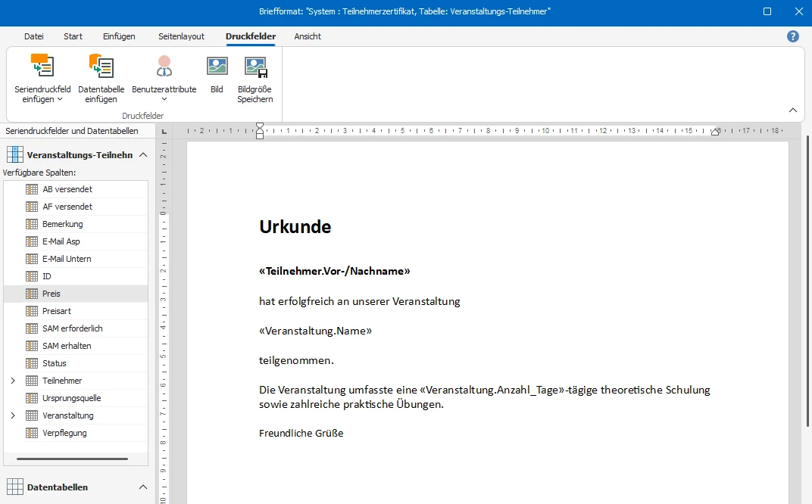Expand the Teilnehmer tree node

pyautogui.click(x=13, y=381)
